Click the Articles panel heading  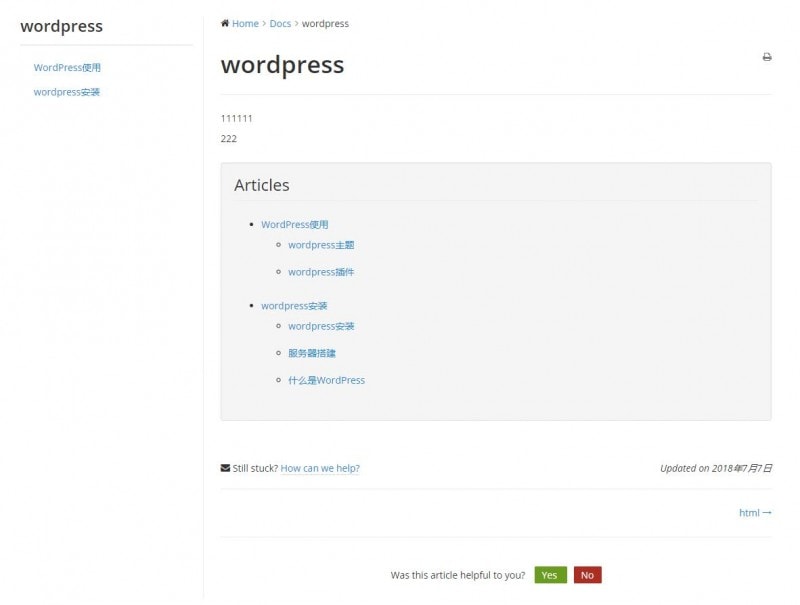(262, 185)
